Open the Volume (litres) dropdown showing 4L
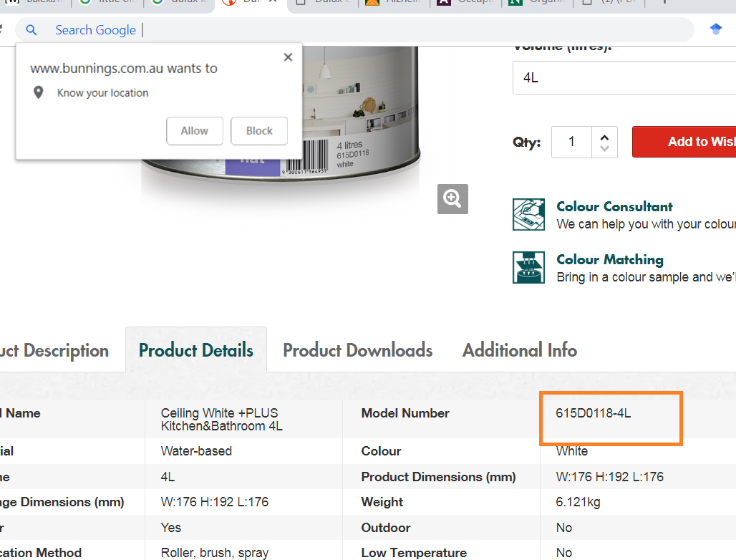 [624, 77]
